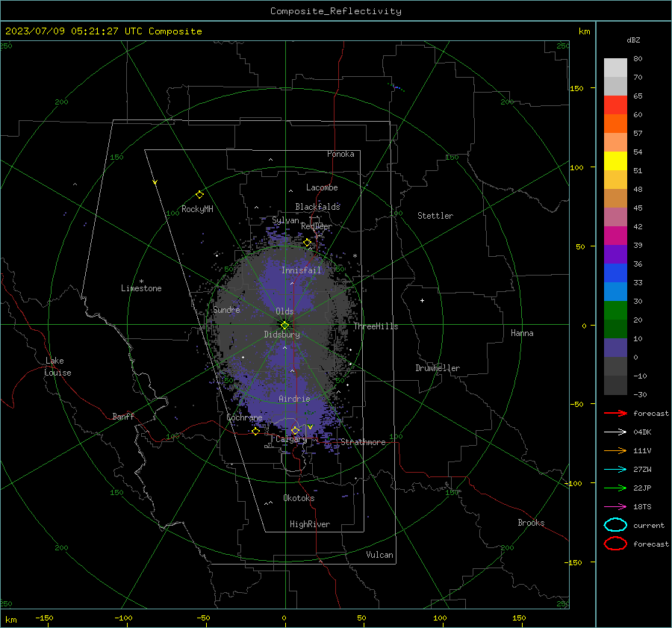Viewport: 672px width, 628px height.
Task: Click the Sylvan label
Action: [285, 220]
